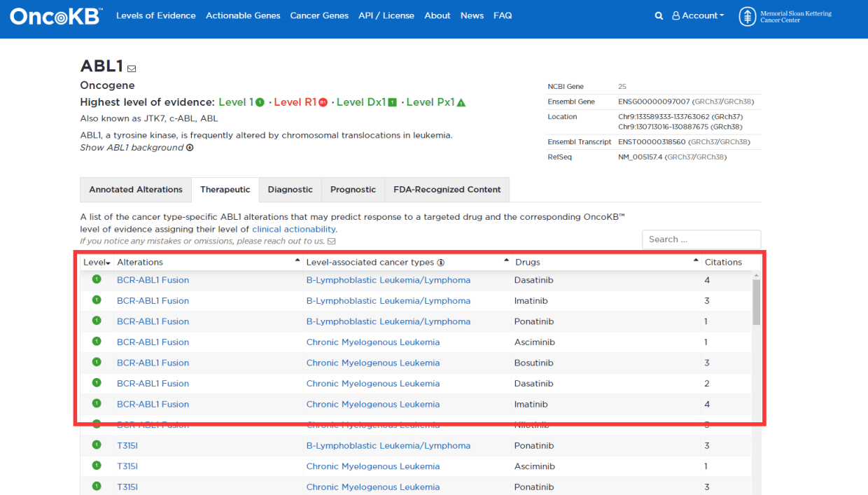The width and height of the screenshot is (868, 495).
Task: Sort the table by the Level column
Action: point(97,263)
